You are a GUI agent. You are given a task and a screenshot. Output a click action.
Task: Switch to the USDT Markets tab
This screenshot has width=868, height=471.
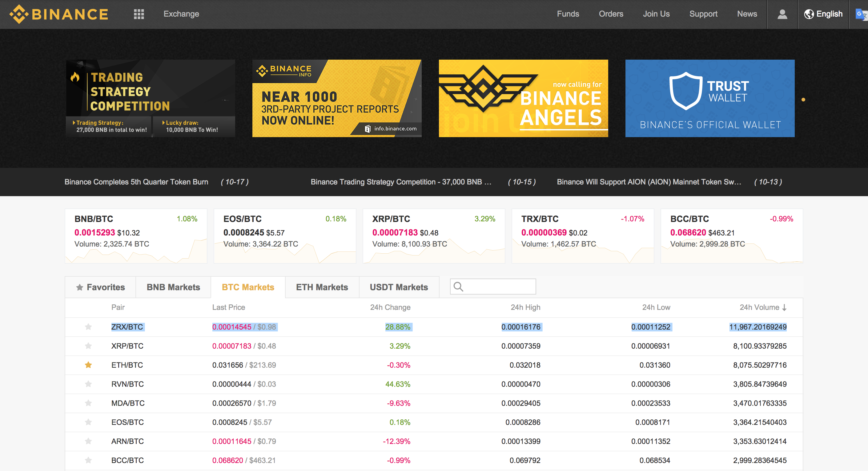(399, 287)
